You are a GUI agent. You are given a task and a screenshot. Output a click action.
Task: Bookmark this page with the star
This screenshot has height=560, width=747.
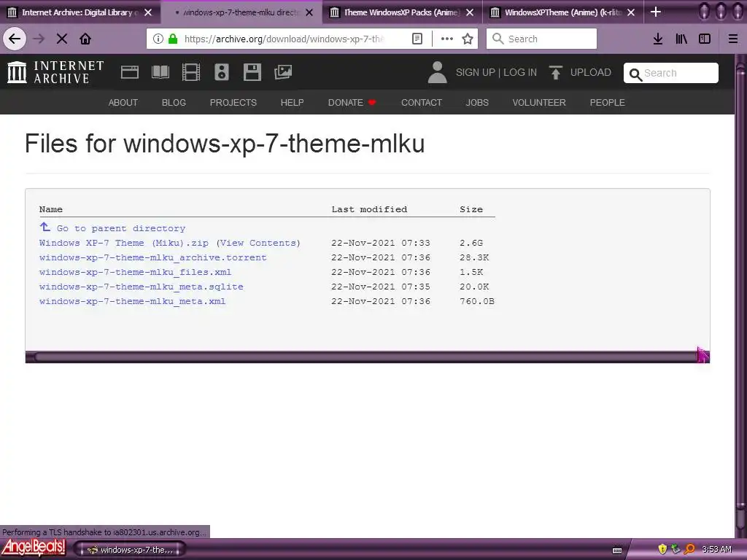pyautogui.click(x=468, y=39)
